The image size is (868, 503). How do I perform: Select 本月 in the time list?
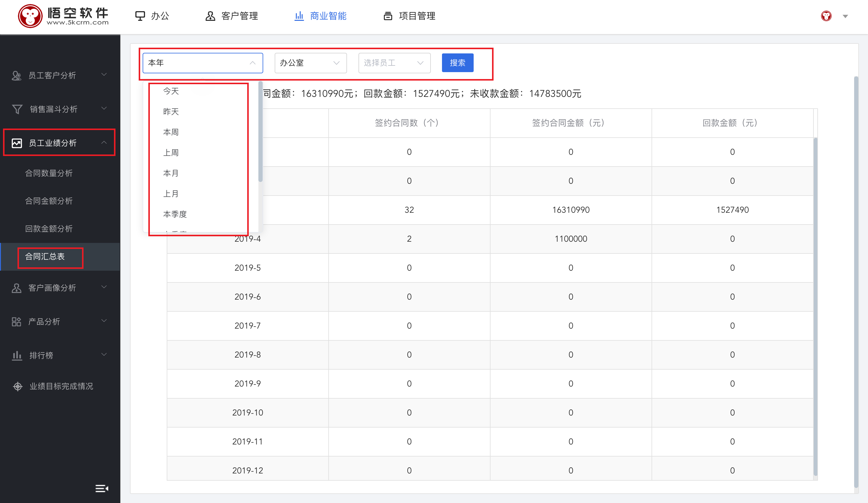click(x=200, y=173)
